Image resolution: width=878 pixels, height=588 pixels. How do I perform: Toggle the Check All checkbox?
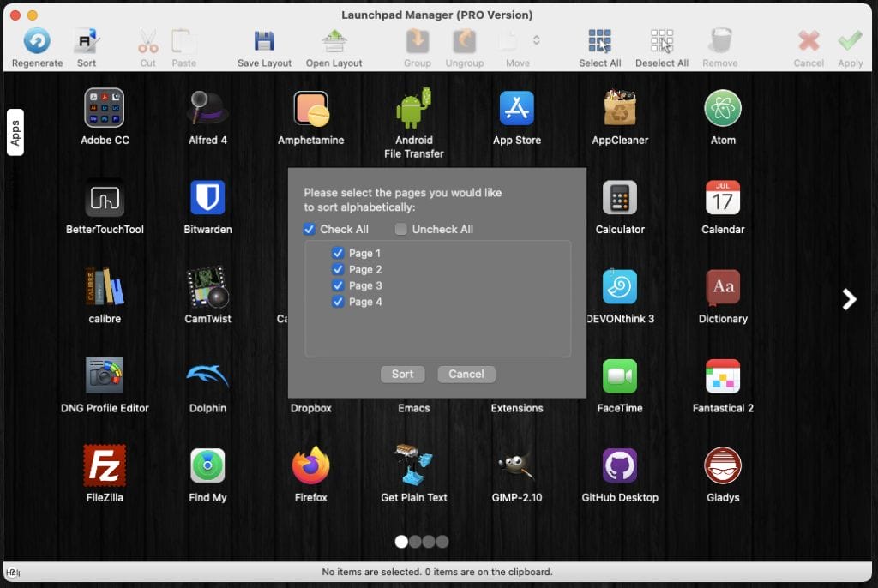pyautogui.click(x=310, y=230)
